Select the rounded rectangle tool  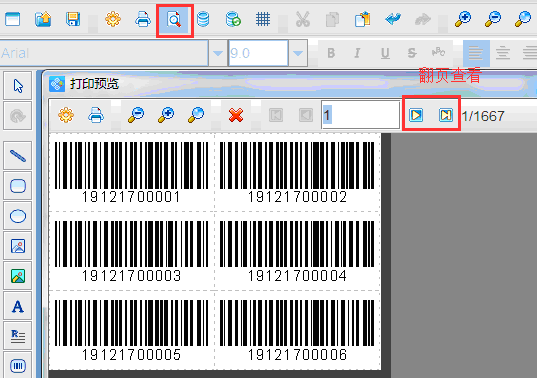pos(18,186)
